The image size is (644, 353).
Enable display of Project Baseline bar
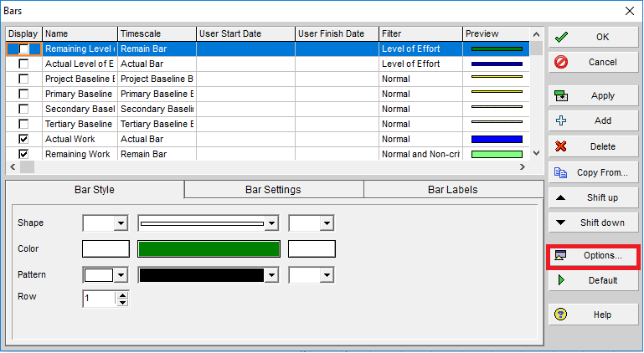23,79
